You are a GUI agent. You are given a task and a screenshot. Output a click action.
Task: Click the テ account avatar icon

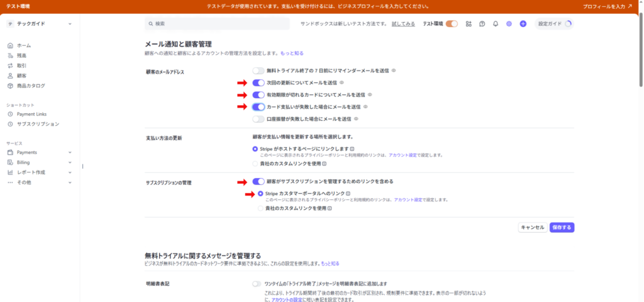coord(11,24)
